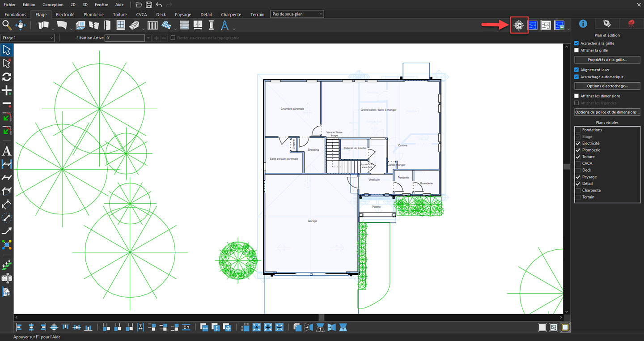Undo the last action arrow
The width and height of the screenshot is (644, 341).
[x=159, y=4]
